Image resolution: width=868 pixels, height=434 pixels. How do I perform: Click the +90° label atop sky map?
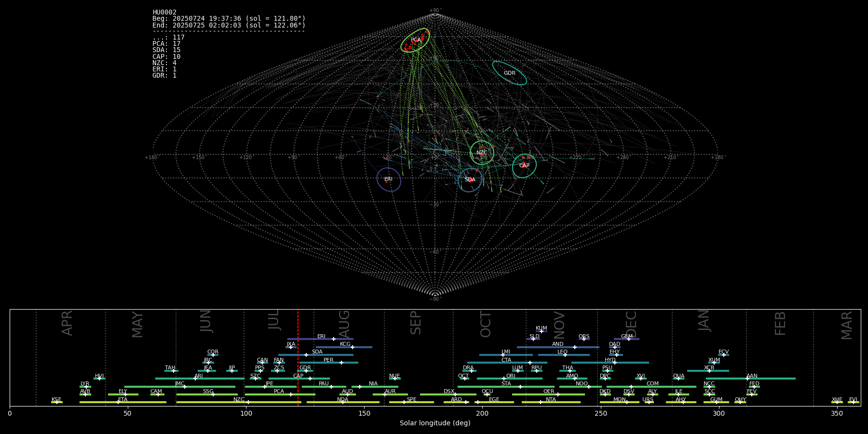pos(435,11)
